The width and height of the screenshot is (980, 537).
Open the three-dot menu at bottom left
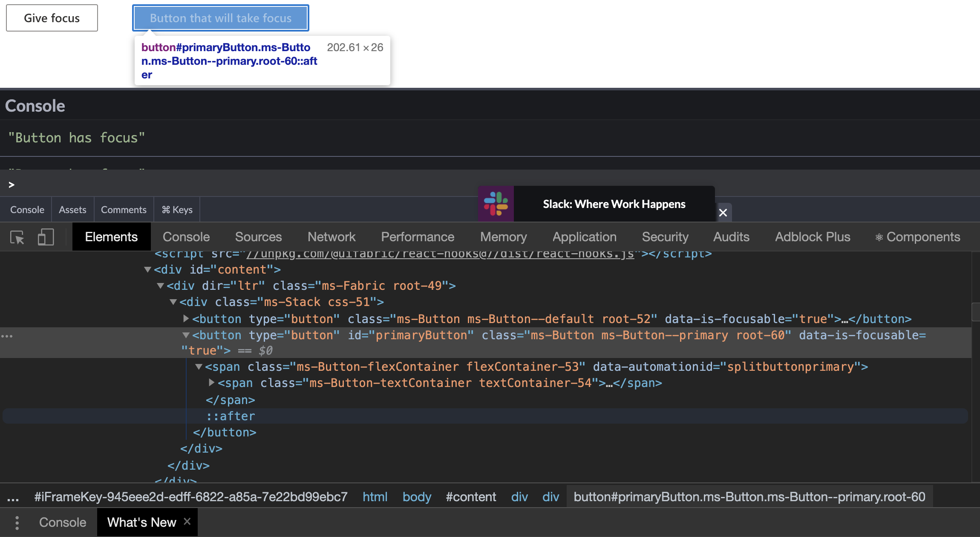pos(17,522)
